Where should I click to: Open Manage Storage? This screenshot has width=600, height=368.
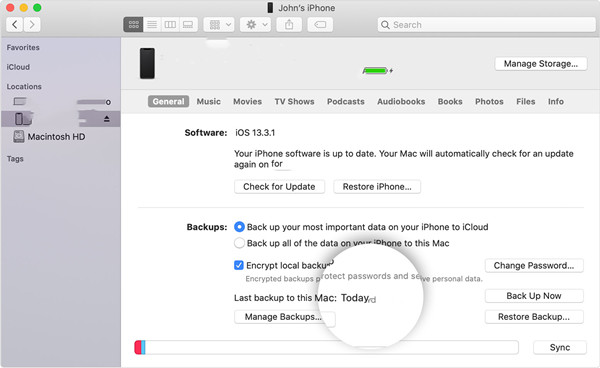[x=541, y=64]
